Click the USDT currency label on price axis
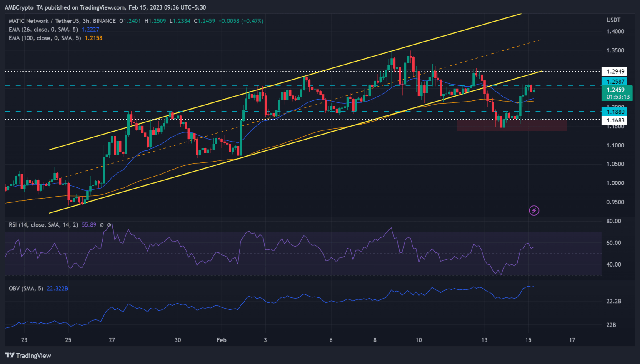This screenshot has width=640, height=364. click(613, 20)
